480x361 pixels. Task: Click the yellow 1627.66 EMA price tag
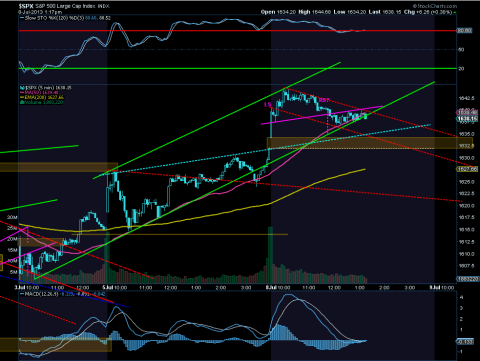click(467, 169)
